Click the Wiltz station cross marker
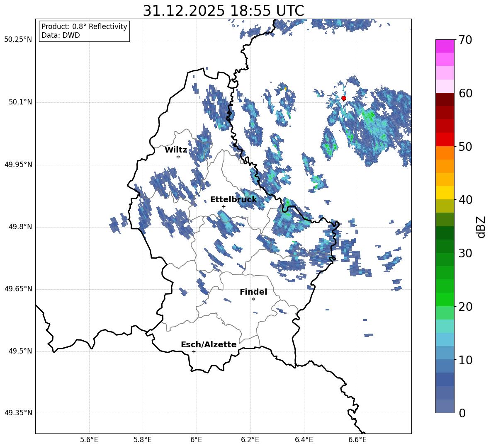Viewport: 491px width, 448px height. pyautogui.click(x=178, y=157)
